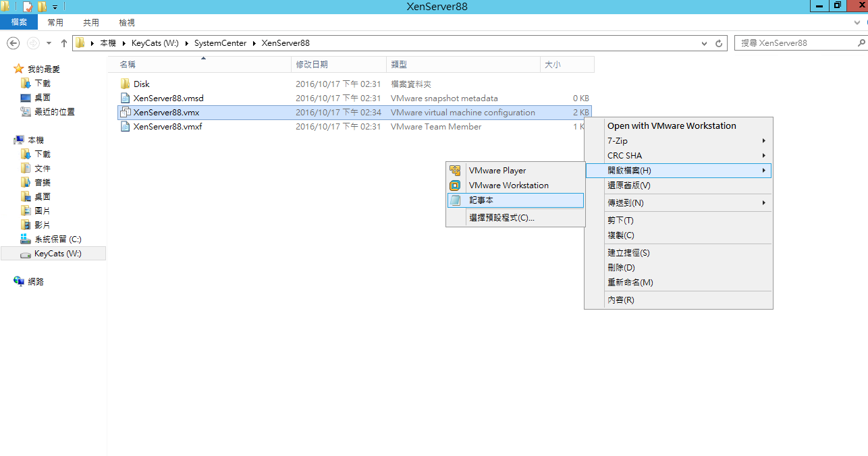Select the XenServer88.vmx file icon
868x456 pixels.
(x=125, y=113)
